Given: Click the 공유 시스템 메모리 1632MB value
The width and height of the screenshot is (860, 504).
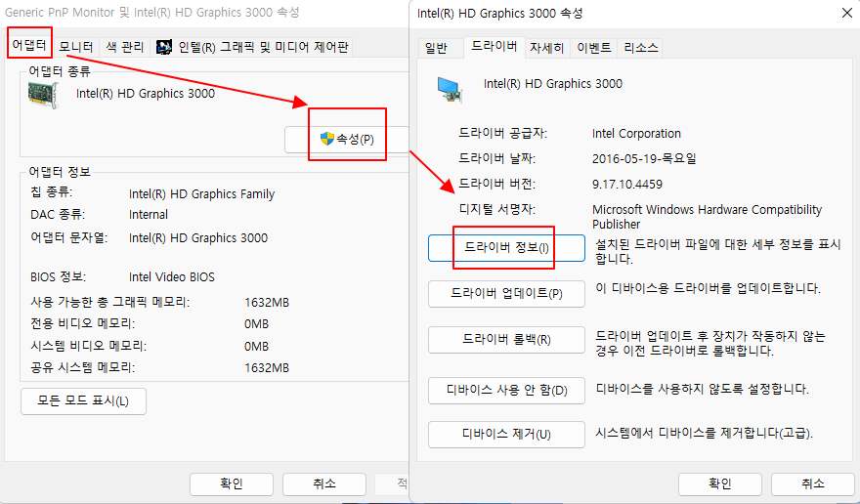Looking at the screenshot, I should pyautogui.click(x=267, y=368).
